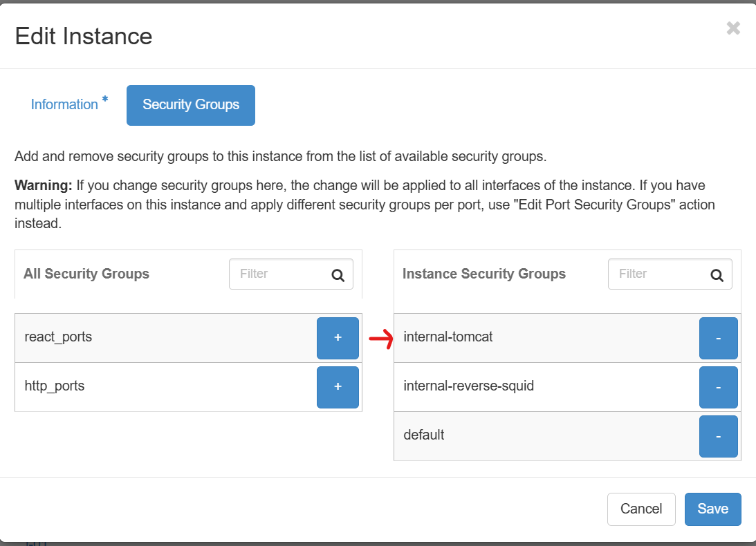Screen dimensions: 756x546
Task: Add the http_ports security group
Action: tap(338, 387)
